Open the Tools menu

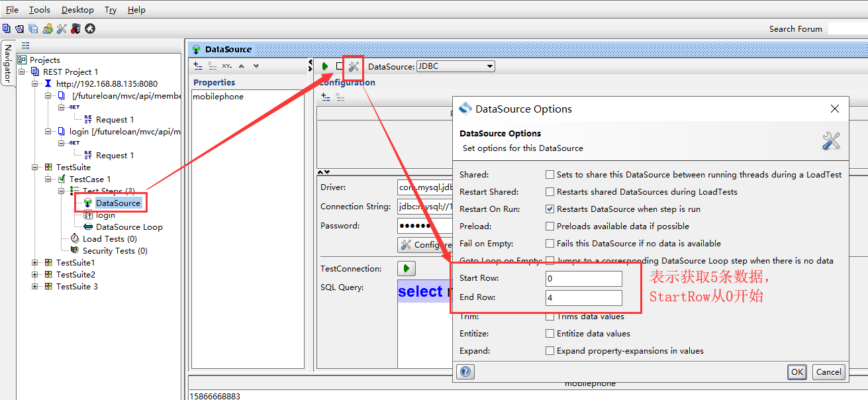point(40,10)
